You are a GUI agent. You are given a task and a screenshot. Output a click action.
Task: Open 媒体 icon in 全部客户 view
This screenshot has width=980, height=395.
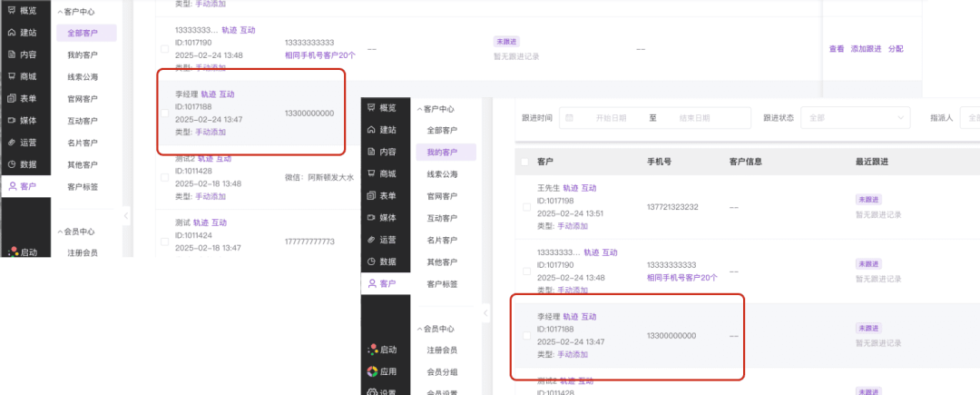coord(12,120)
